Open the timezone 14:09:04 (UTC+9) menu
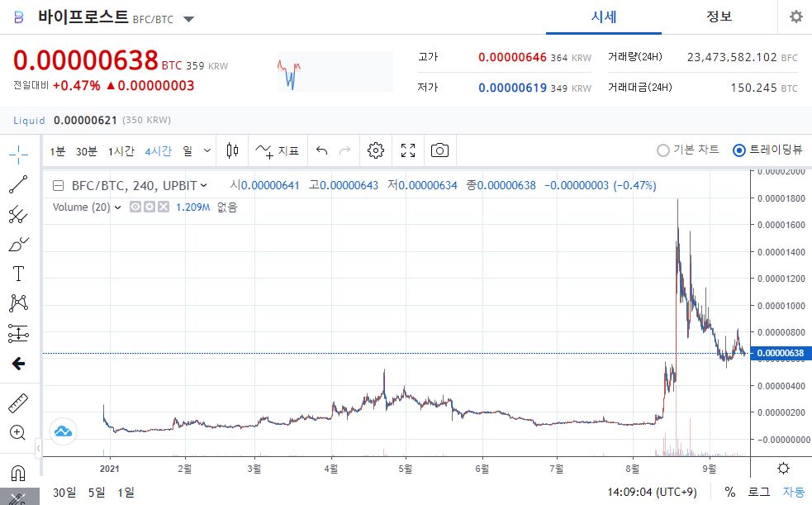This screenshot has width=812, height=505. (x=652, y=492)
